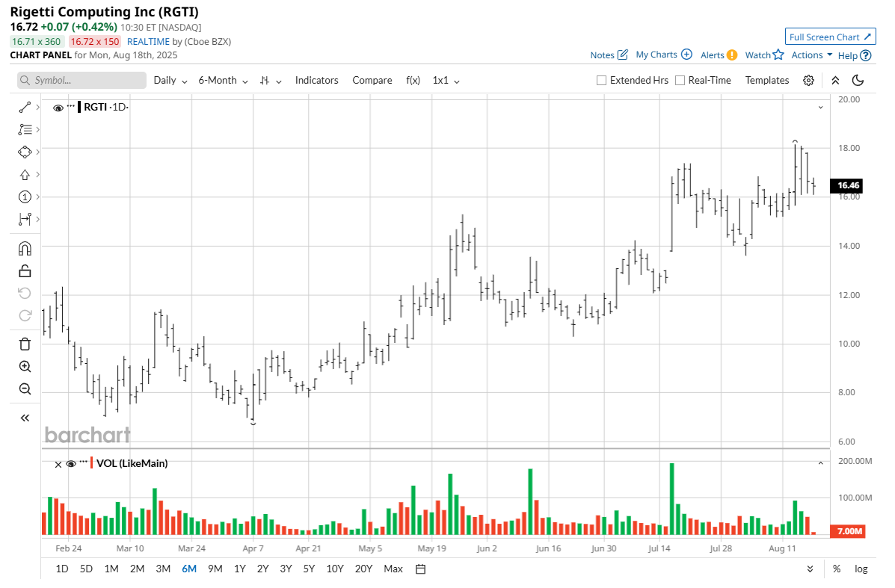Open the Fibonacci and line studies tool

click(x=25, y=129)
